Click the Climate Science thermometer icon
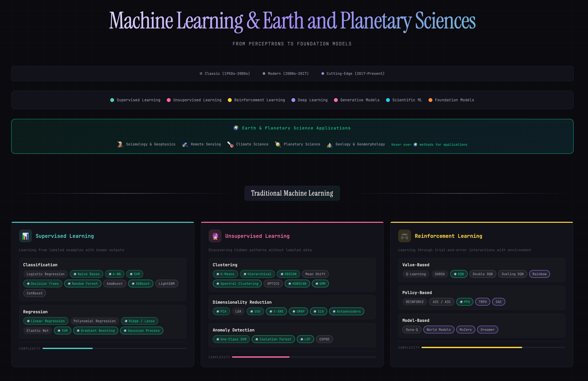The height and width of the screenshot is (381, 588). click(230, 144)
